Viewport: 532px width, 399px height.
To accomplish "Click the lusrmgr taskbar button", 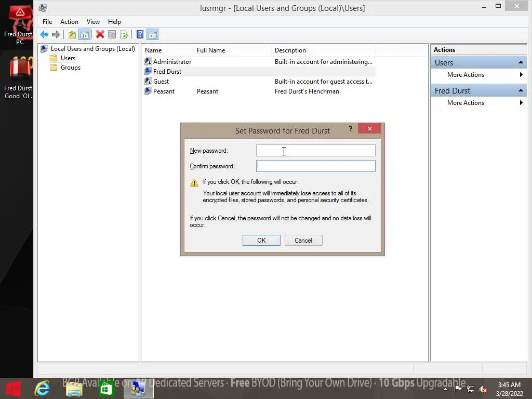I will (138, 389).
